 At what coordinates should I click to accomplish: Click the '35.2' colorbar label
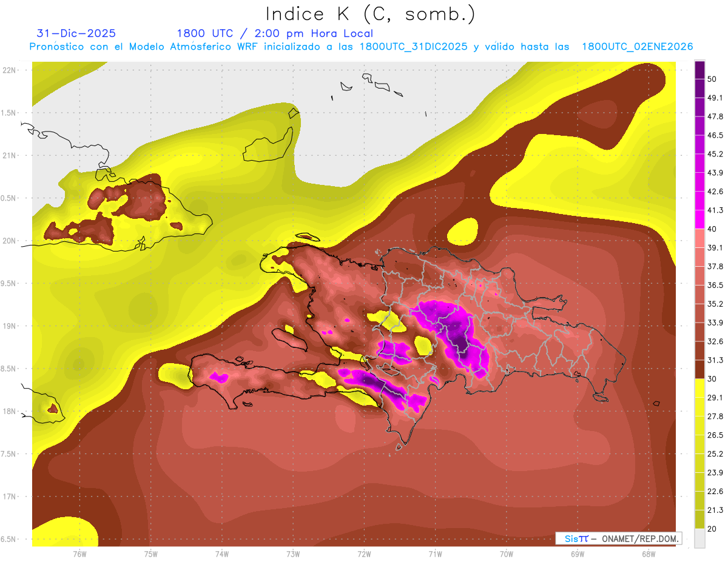715,304
